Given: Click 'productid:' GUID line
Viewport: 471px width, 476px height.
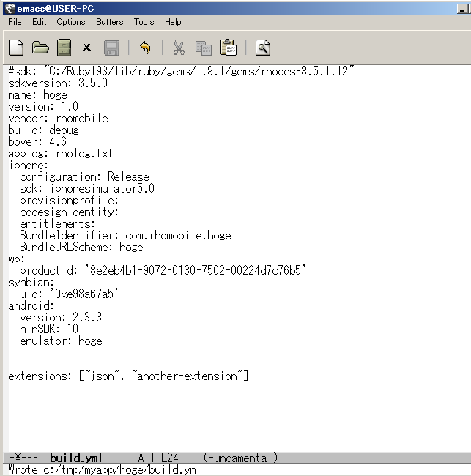Looking at the screenshot, I should pyautogui.click(x=163, y=270).
